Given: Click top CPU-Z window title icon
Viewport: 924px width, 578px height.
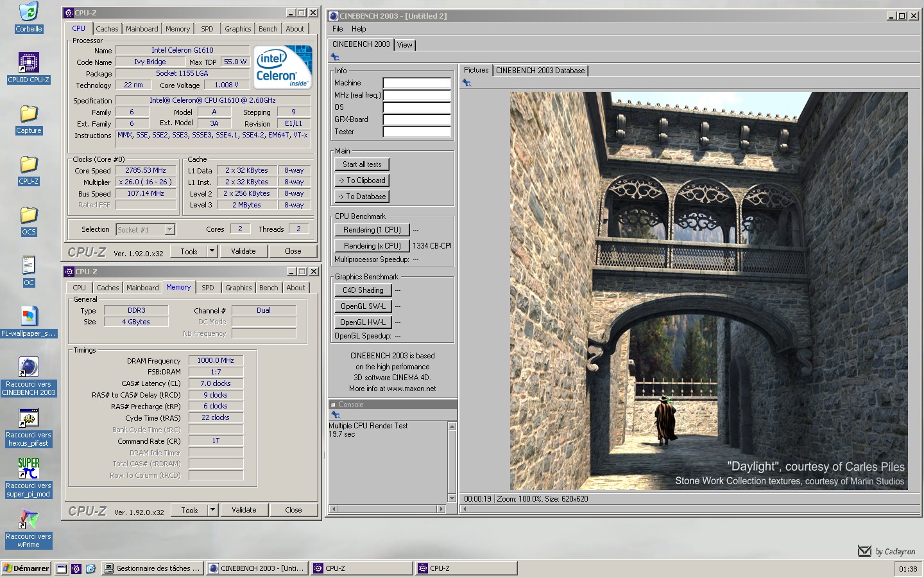Looking at the screenshot, I should [69, 13].
